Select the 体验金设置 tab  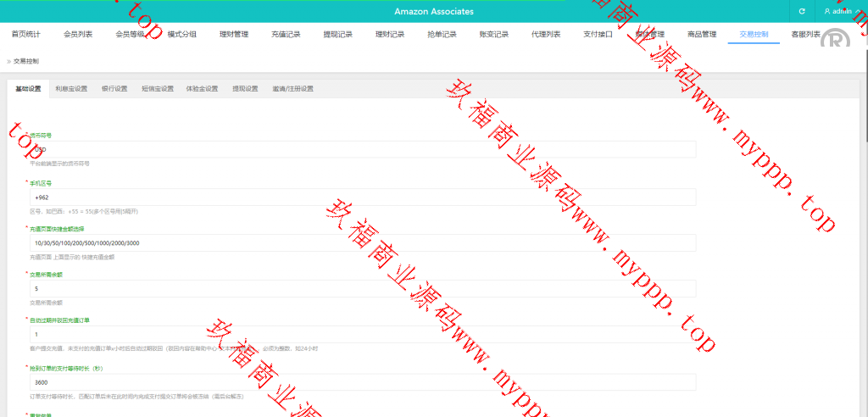pyautogui.click(x=202, y=88)
